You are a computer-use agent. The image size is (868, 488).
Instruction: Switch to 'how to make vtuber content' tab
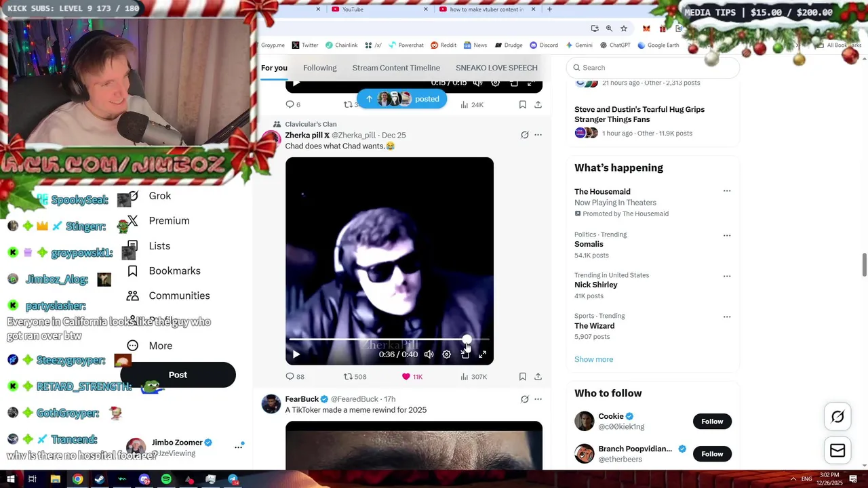(x=487, y=9)
